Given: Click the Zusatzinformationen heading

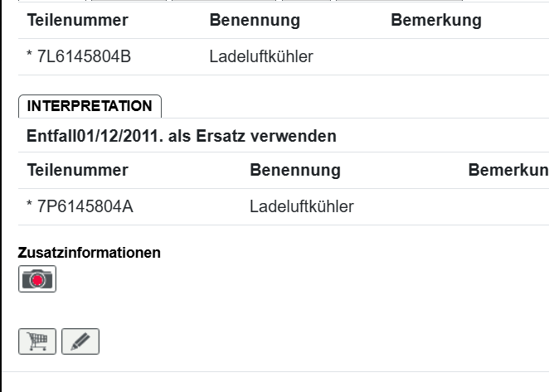Looking at the screenshot, I should [90, 253].
